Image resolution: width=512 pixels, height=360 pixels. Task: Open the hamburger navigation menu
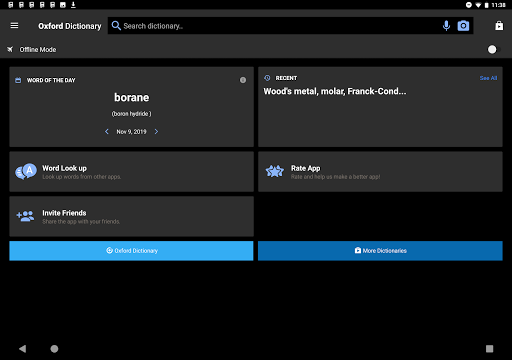pos(14,26)
